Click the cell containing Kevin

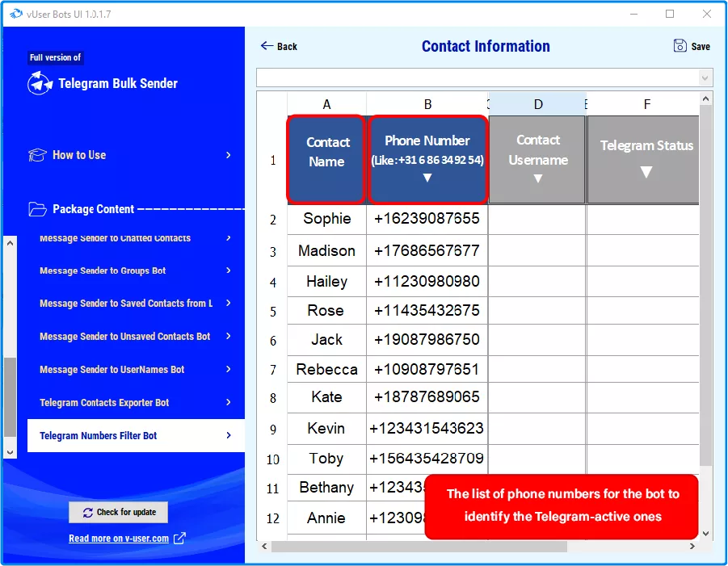pos(327,428)
